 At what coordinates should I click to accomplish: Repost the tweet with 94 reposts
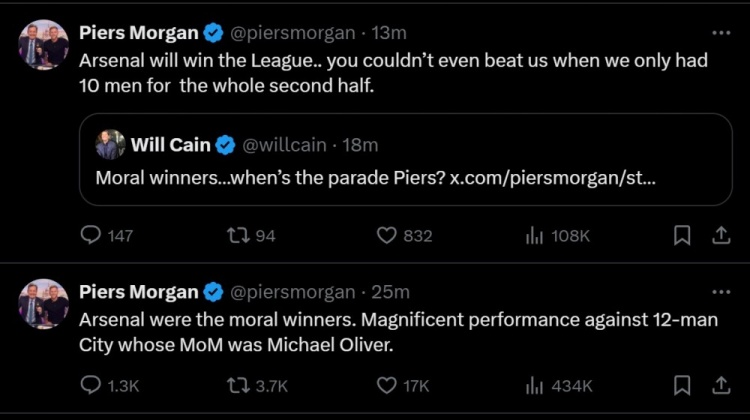(238, 235)
